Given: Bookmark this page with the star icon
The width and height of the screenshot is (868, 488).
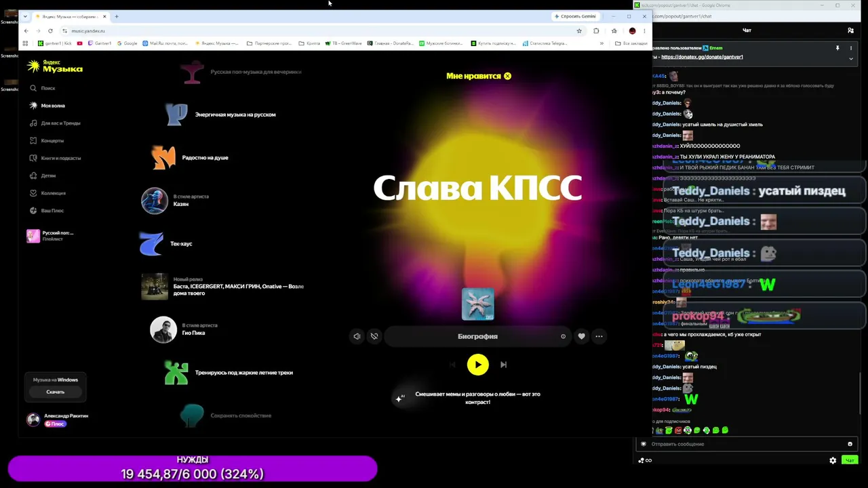Looking at the screenshot, I should click(579, 30).
